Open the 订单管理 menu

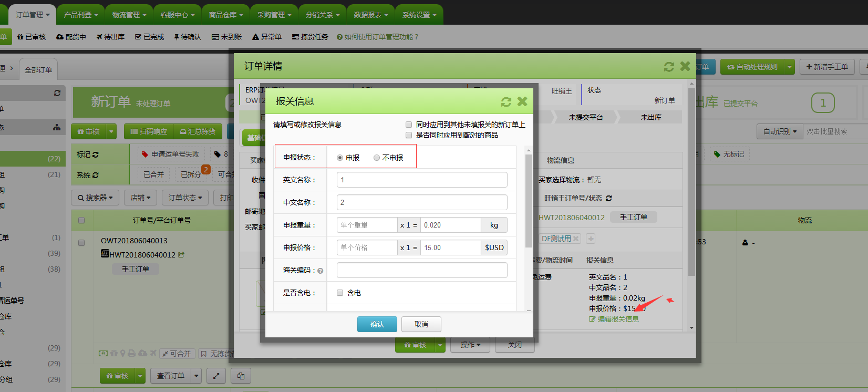tap(33, 15)
